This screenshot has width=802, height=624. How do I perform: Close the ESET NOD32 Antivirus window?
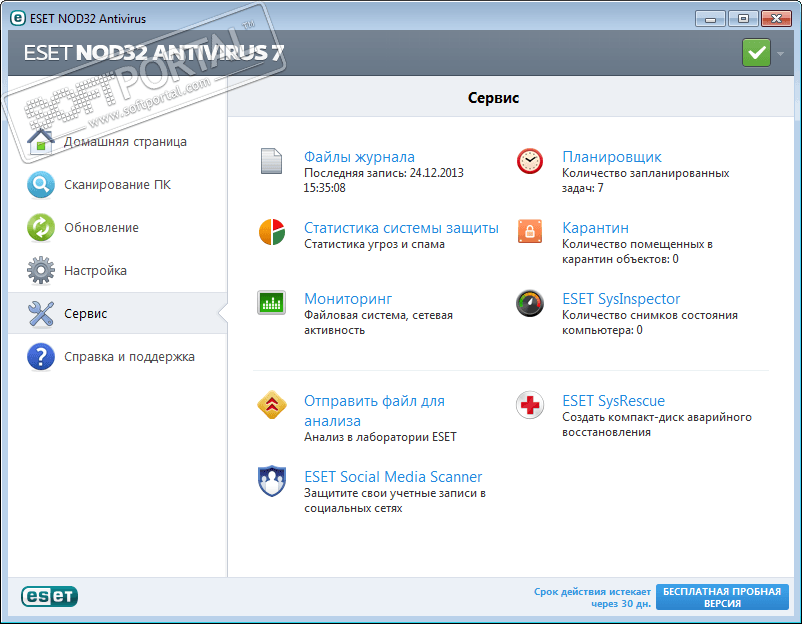(776, 19)
